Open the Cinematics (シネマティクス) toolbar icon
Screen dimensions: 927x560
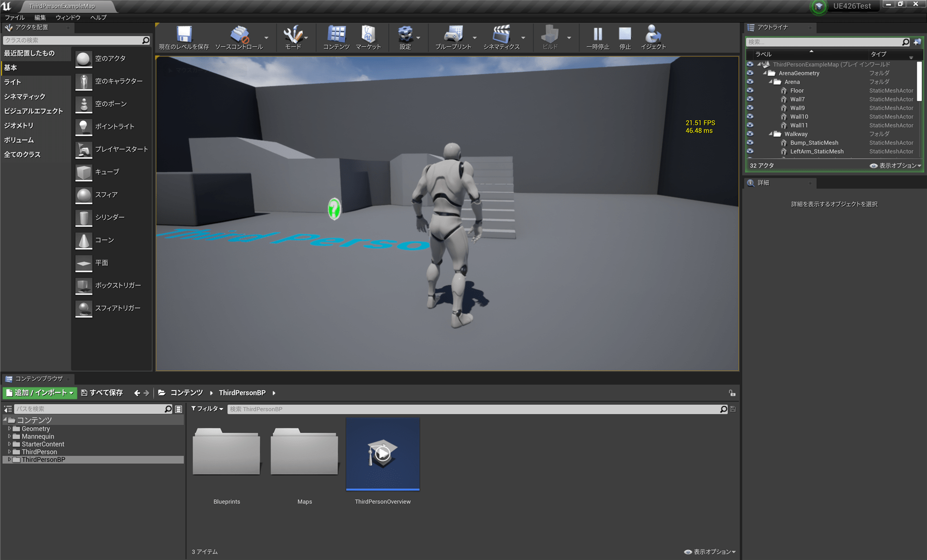pyautogui.click(x=502, y=34)
